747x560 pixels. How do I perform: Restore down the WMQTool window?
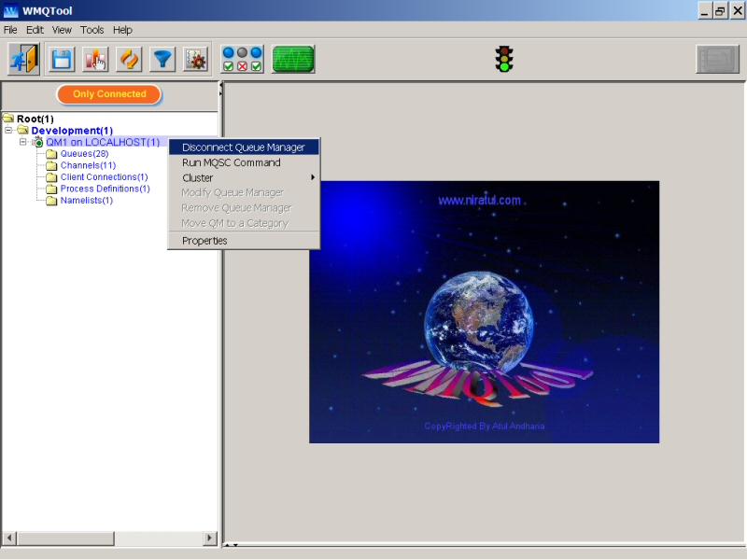point(720,11)
